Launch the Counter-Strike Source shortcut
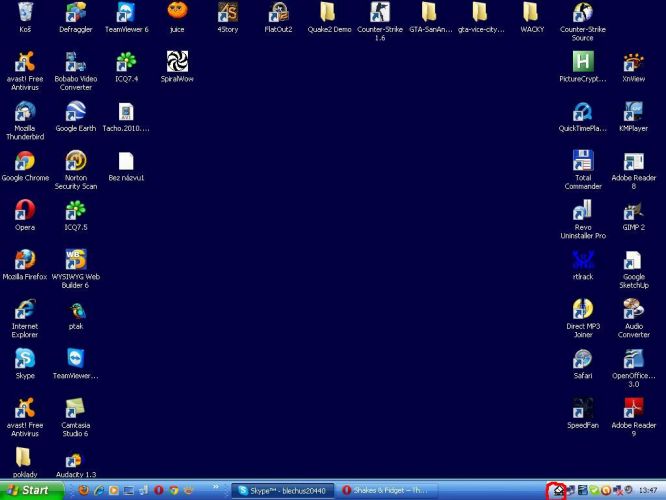666x500 pixels. (x=583, y=21)
